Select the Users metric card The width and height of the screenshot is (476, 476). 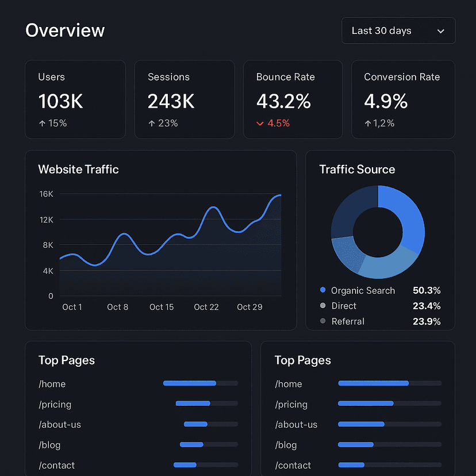click(x=75, y=99)
